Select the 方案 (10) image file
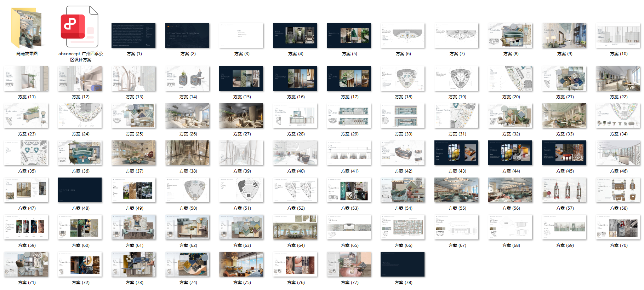 (618, 35)
